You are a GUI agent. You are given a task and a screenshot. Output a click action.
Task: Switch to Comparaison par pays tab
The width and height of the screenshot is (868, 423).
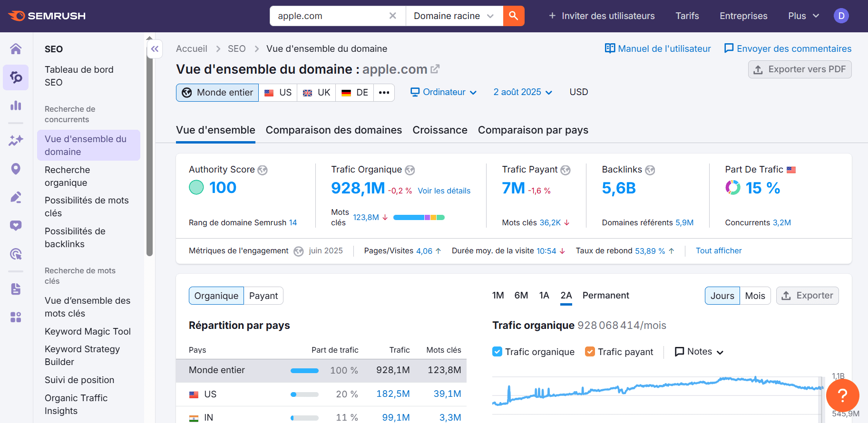pos(533,130)
